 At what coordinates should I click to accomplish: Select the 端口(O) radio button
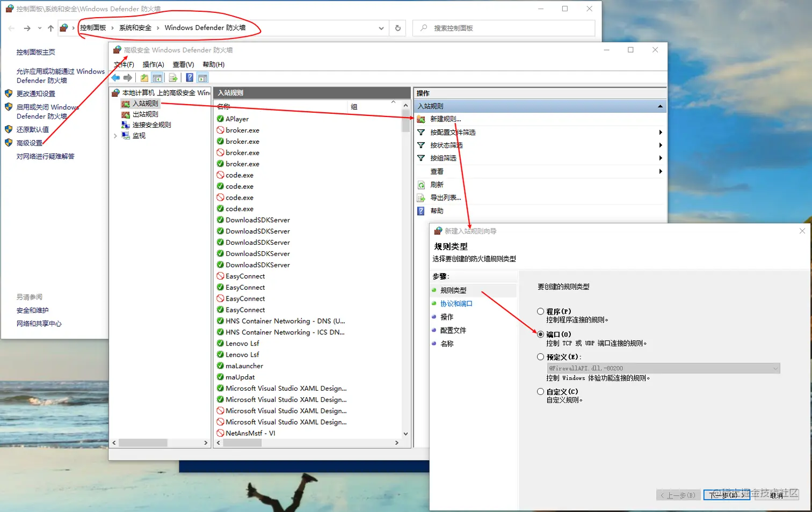click(x=540, y=334)
